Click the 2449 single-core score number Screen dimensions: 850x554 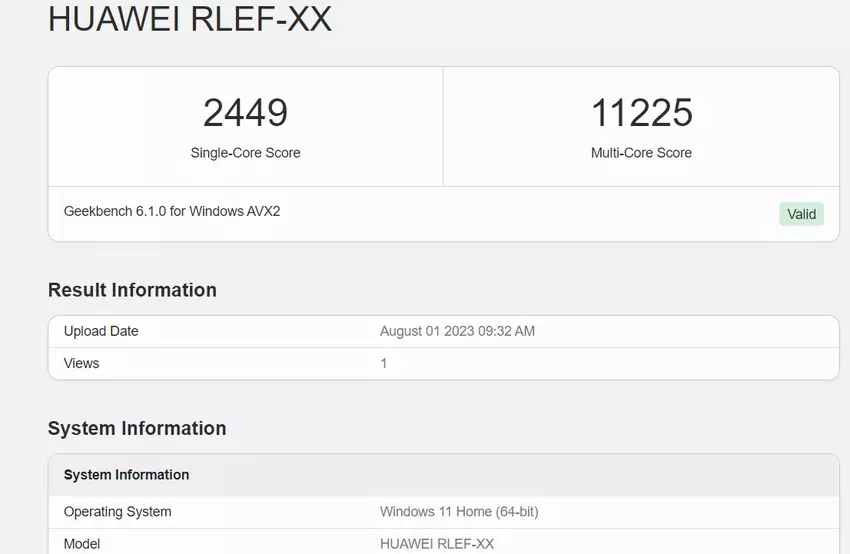click(x=245, y=113)
